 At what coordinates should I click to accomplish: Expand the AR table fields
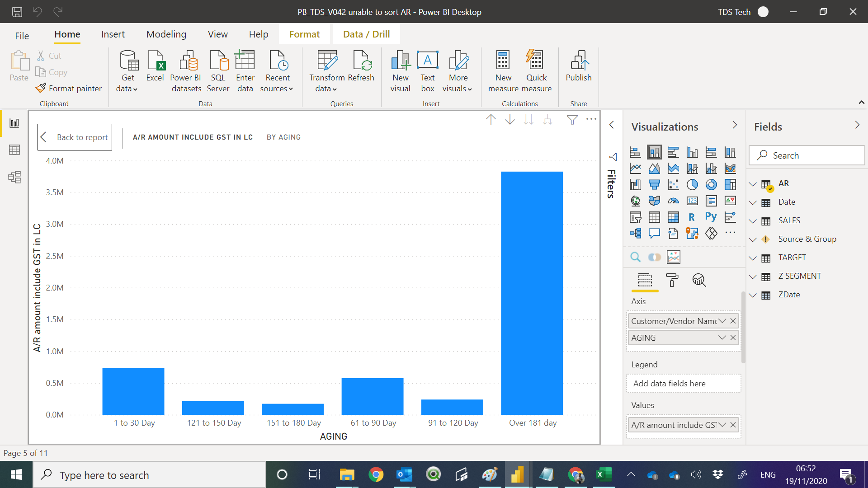click(x=753, y=184)
